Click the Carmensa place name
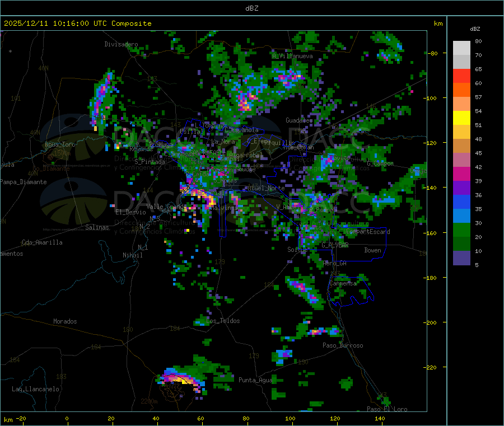This screenshot has height=426, width=504. coord(343,283)
